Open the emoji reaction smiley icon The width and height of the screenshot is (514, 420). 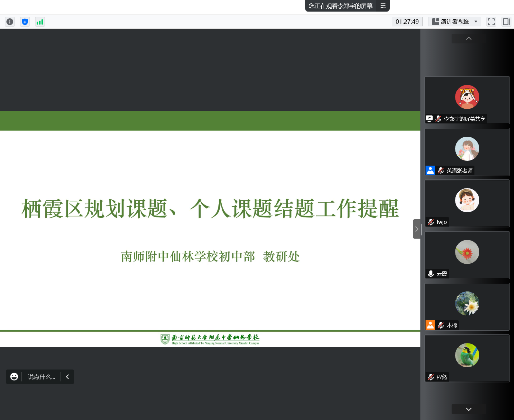coord(14,377)
